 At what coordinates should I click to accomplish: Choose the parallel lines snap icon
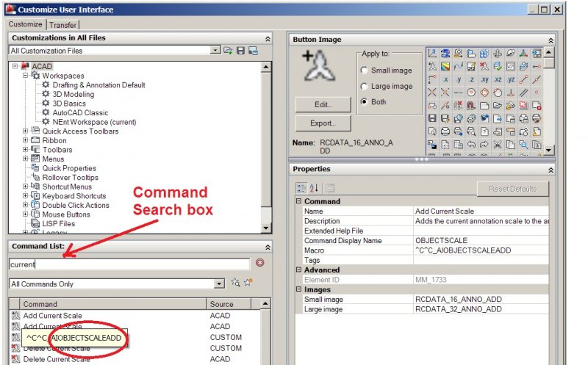pos(524,93)
